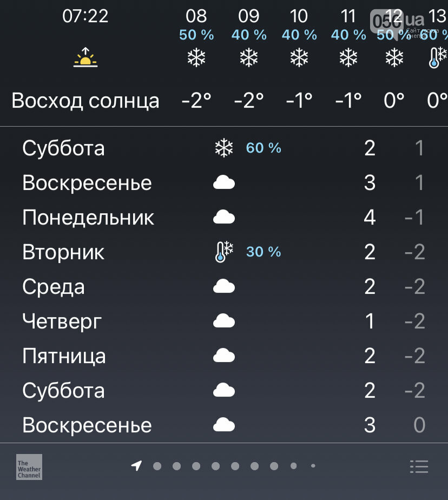Open the city list icon

[419, 466]
